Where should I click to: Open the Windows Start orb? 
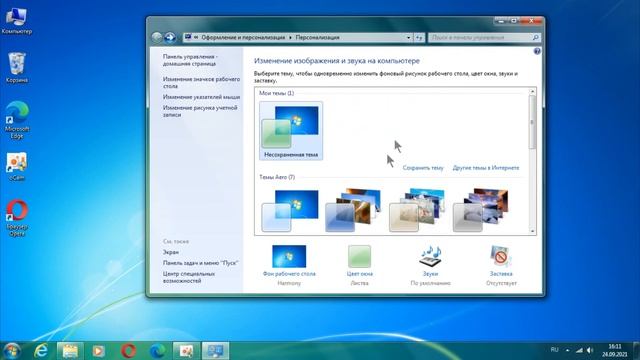[x=11, y=351]
